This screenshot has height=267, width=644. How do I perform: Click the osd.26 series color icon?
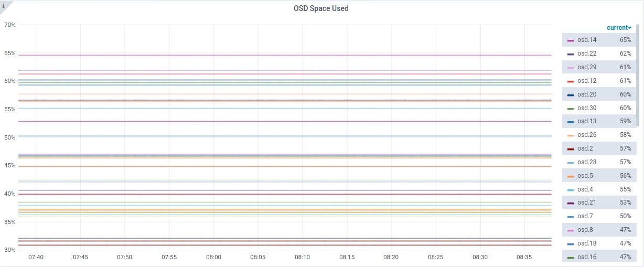[x=571, y=135]
